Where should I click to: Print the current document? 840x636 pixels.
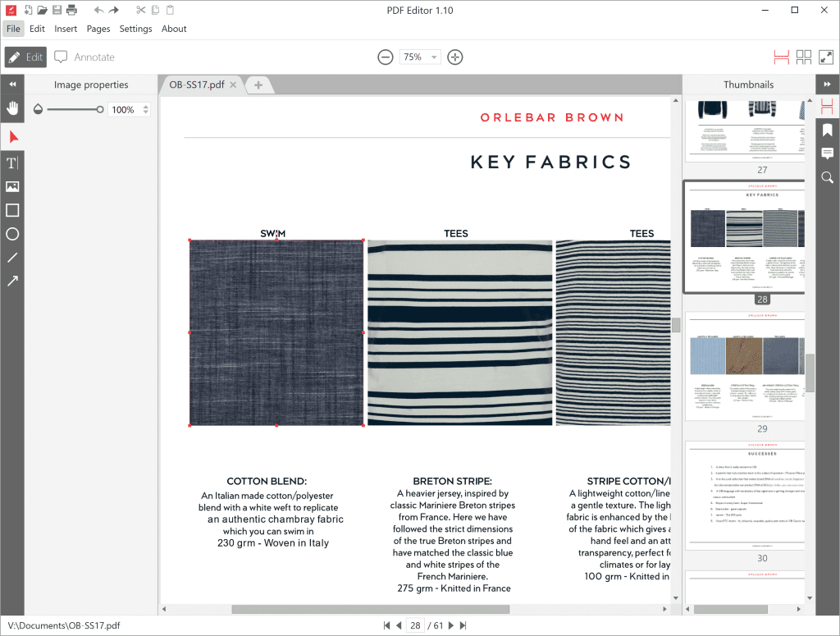pyautogui.click(x=73, y=9)
